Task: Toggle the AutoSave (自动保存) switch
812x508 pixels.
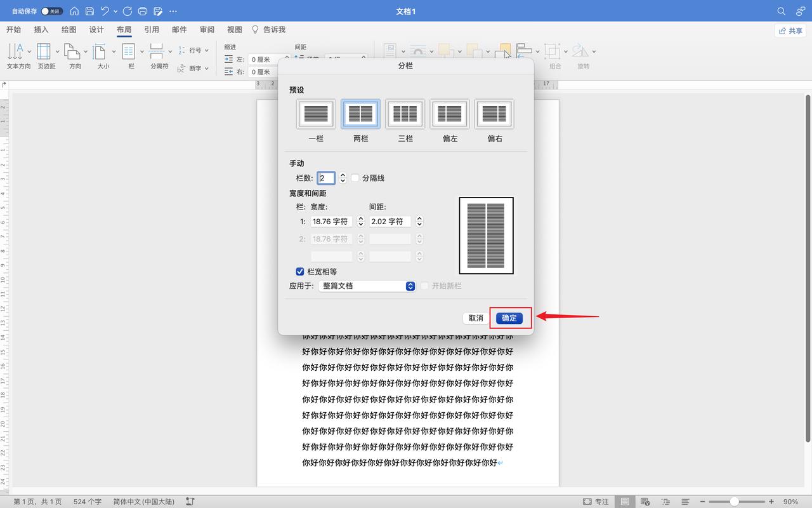Action: tap(52, 11)
